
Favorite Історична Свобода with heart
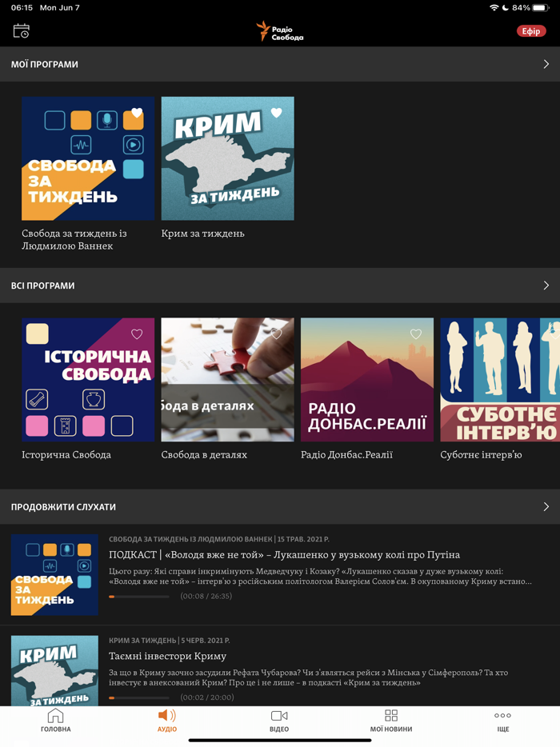point(137,334)
